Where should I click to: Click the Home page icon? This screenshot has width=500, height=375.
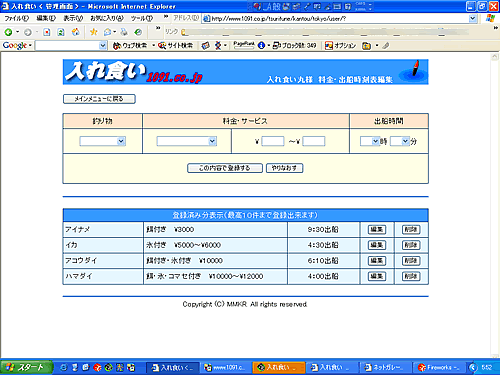point(76,32)
